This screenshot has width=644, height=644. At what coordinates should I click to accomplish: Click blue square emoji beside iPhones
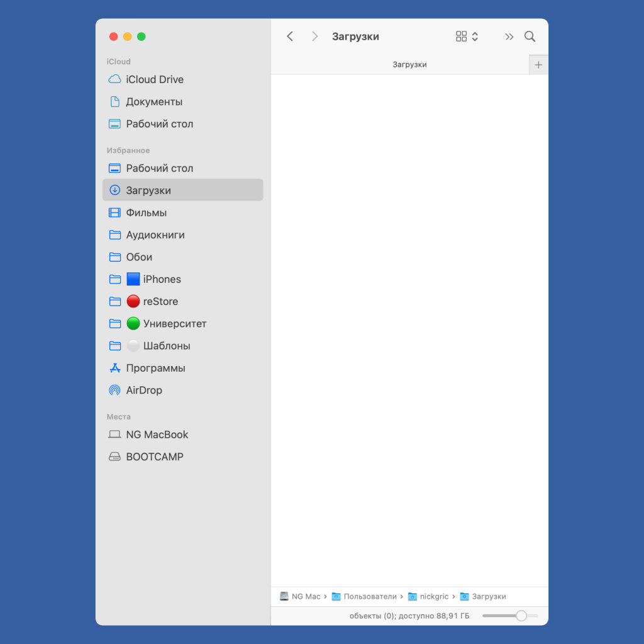click(x=133, y=279)
